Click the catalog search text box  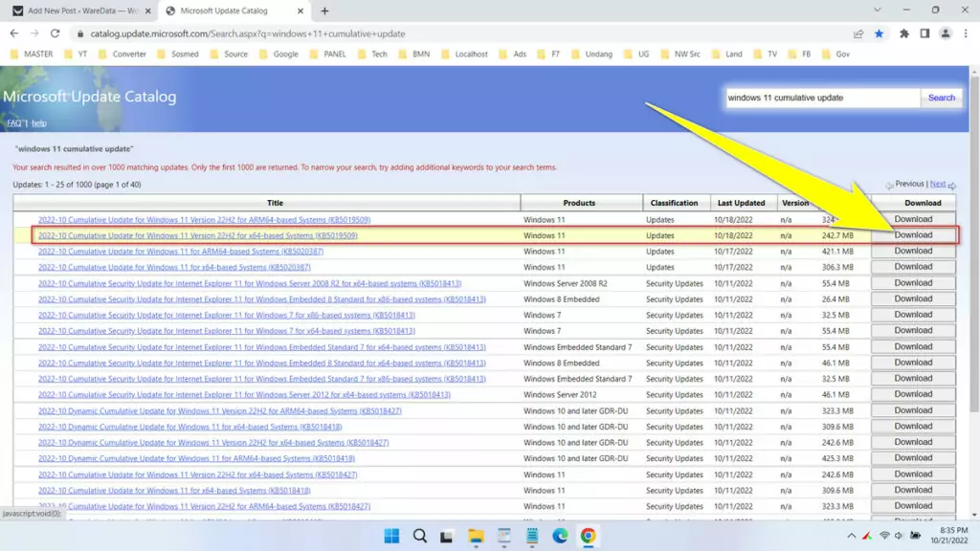(822, 98)
